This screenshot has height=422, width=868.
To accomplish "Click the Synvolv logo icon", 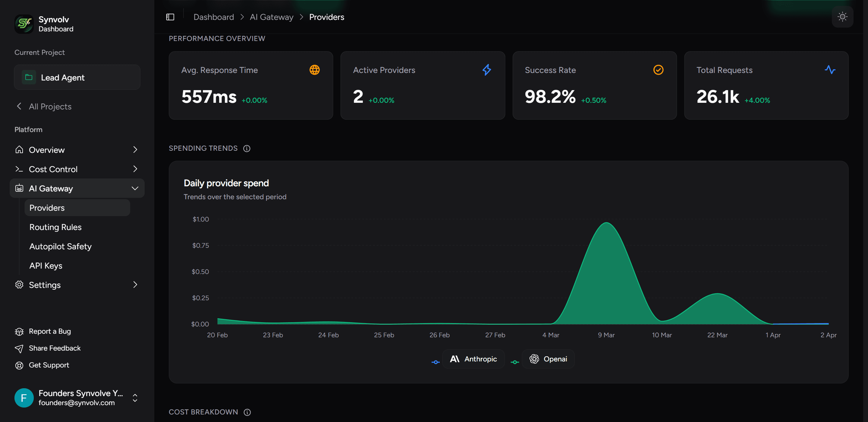I will (24, 24).
